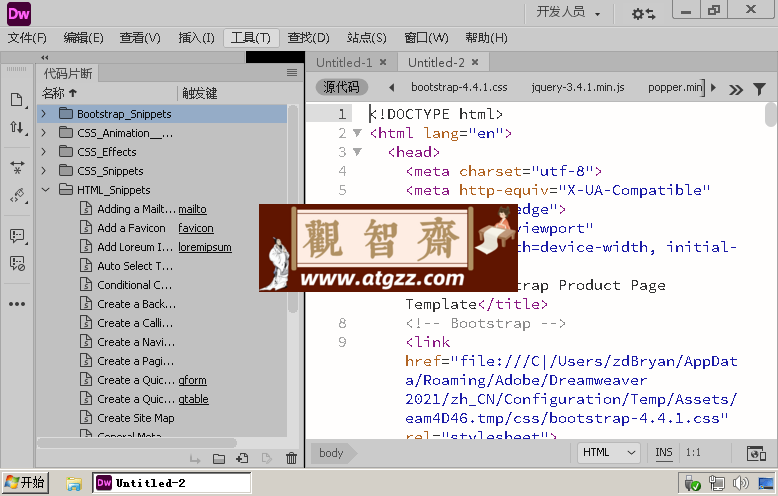This screenshot has width=778, height=496.
Task: Open the more tools ellipsis in toolbar
Action: (16, 304)
